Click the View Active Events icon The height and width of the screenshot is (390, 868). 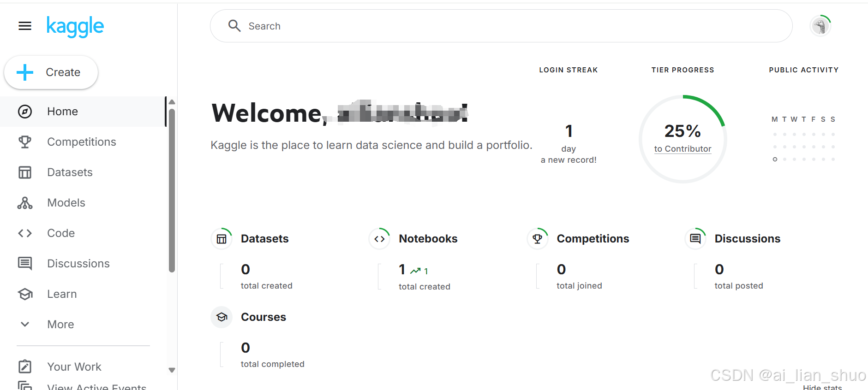(25, 385)
